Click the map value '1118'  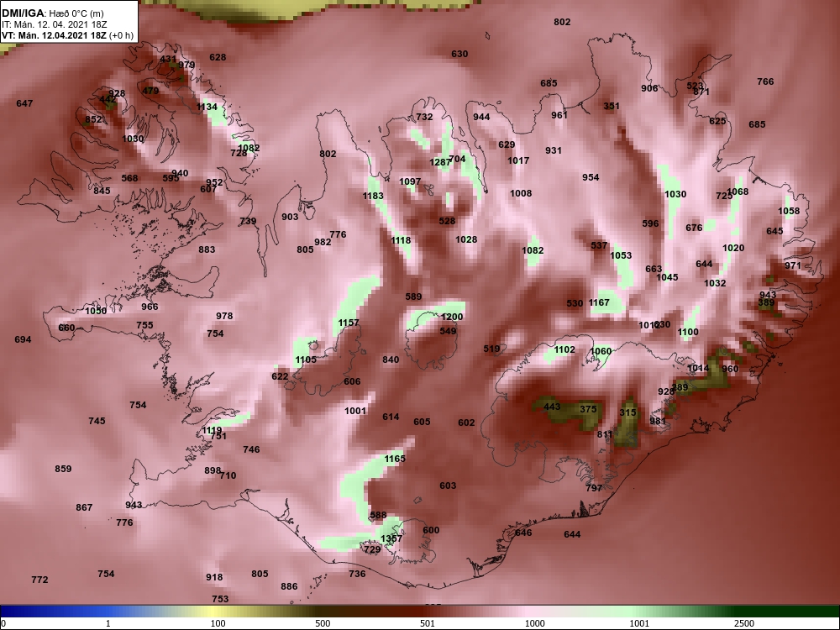click(x=401, y=240)
